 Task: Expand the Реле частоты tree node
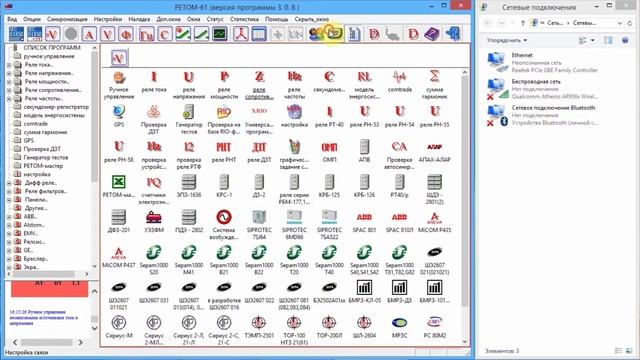[x=9, y=99]
